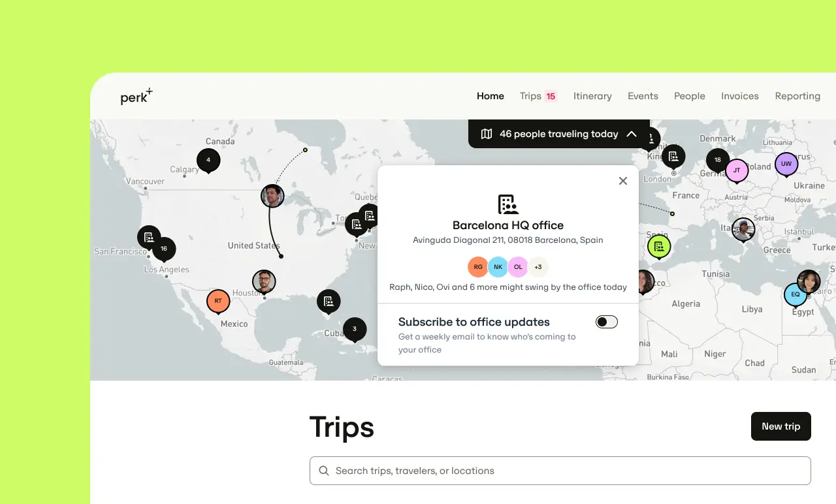Open the Itinerary tab
The width and height of the screenshot is (836, 504).
click(x=592, y=96)
